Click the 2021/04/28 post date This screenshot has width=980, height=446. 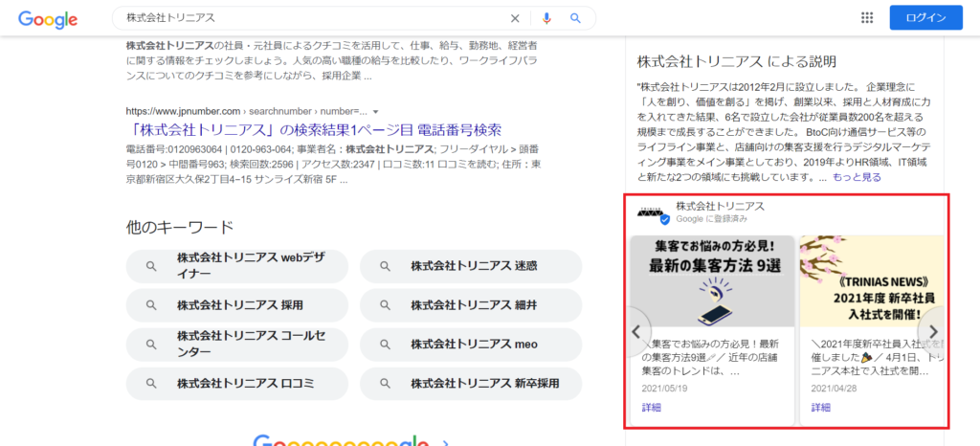[x=834, y=388]
